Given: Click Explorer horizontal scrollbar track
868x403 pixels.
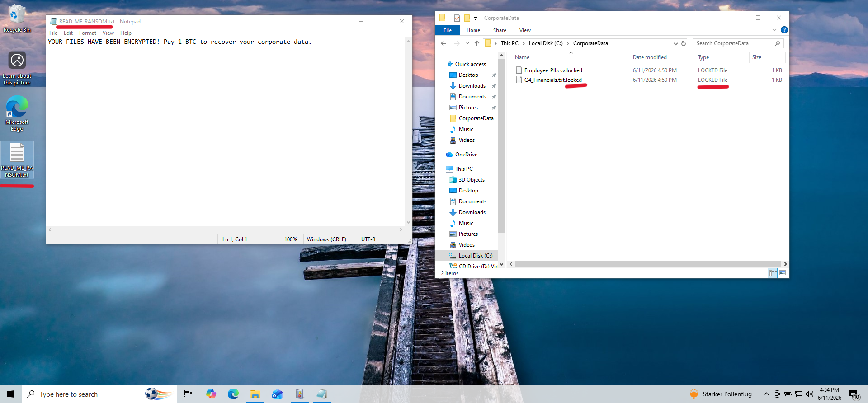Looking at the screenshot, I should 647,264.
